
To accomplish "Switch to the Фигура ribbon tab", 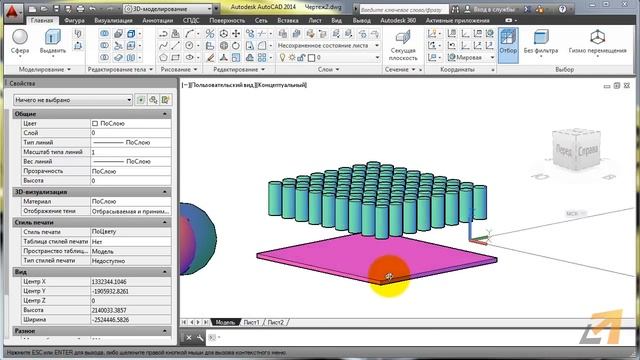I will click(74, 20).
